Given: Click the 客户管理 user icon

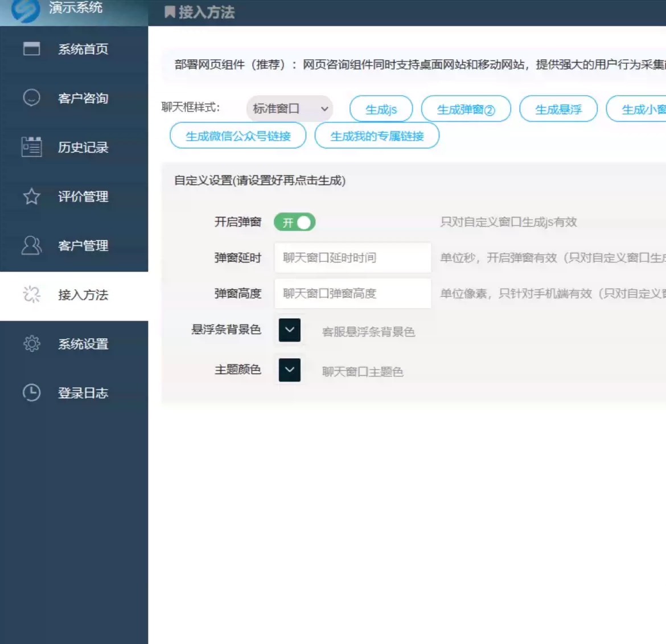Looking at the screenshot, I should click(x=31, y=245).
